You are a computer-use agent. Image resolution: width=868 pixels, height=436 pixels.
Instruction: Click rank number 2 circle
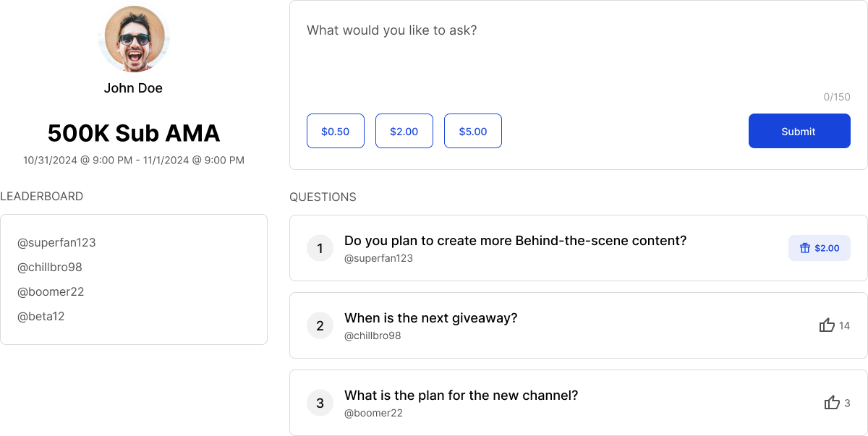click(x=320, y=325)
